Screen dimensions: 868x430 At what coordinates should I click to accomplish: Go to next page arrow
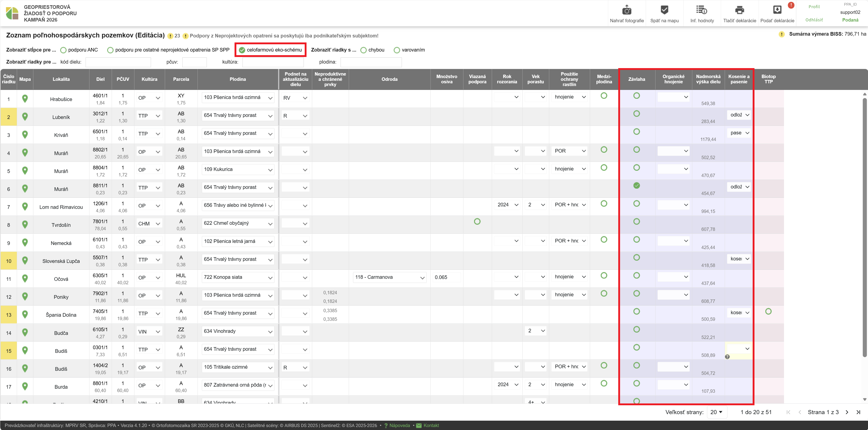(x=847, y=412)
